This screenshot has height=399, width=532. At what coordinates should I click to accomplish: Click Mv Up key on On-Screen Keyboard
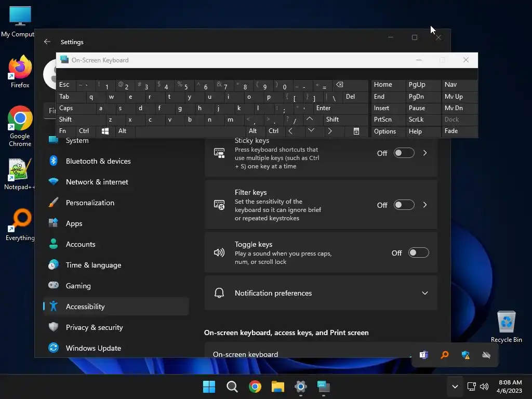pyautogui.click(x=460, y=96)
